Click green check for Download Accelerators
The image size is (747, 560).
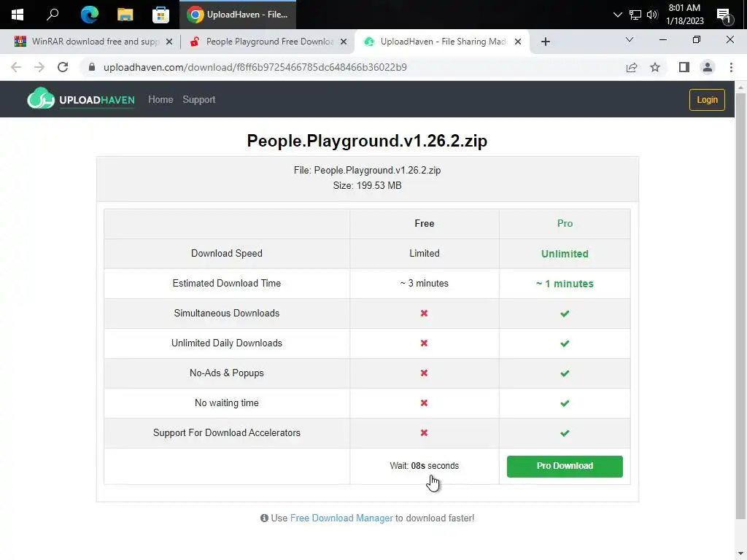tap(565, 433)
